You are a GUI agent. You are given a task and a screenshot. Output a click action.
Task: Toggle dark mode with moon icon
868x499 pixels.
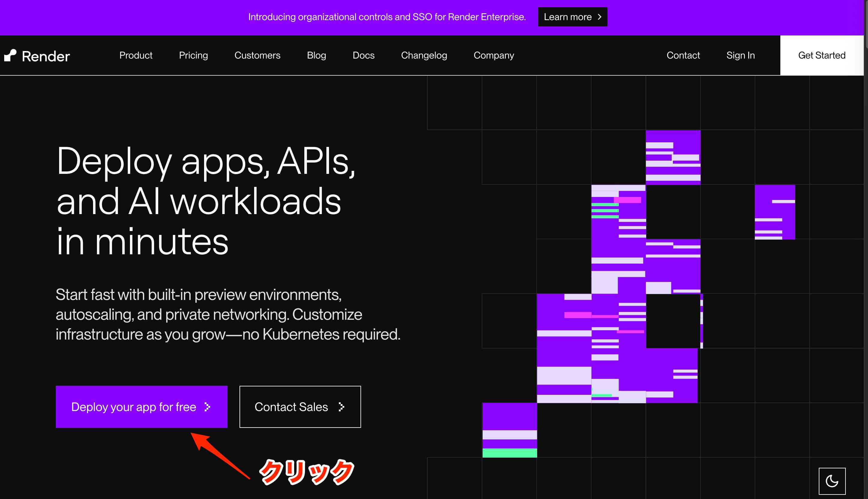point(832,481)
